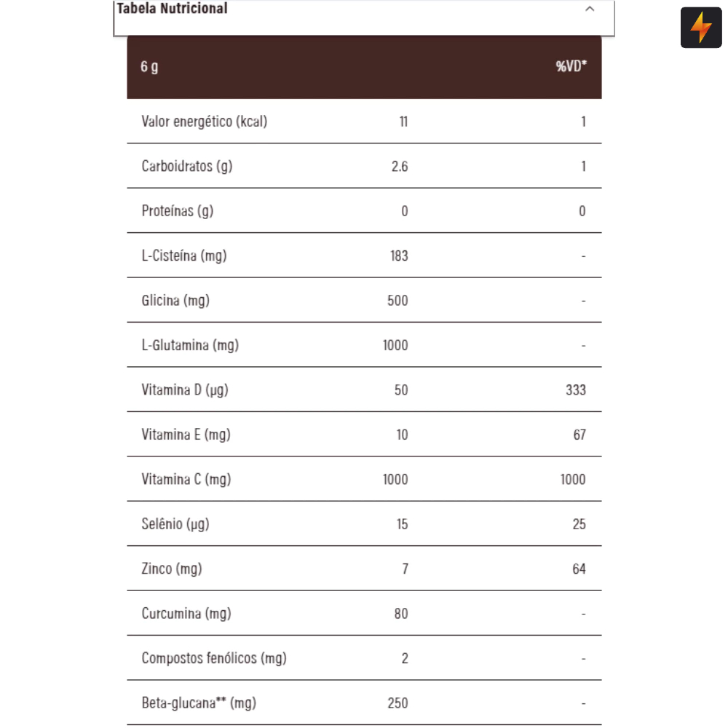Click the L-Cisteína (mg) label
728x728 pixels.
pyautogui.click(x=184, y=256)
